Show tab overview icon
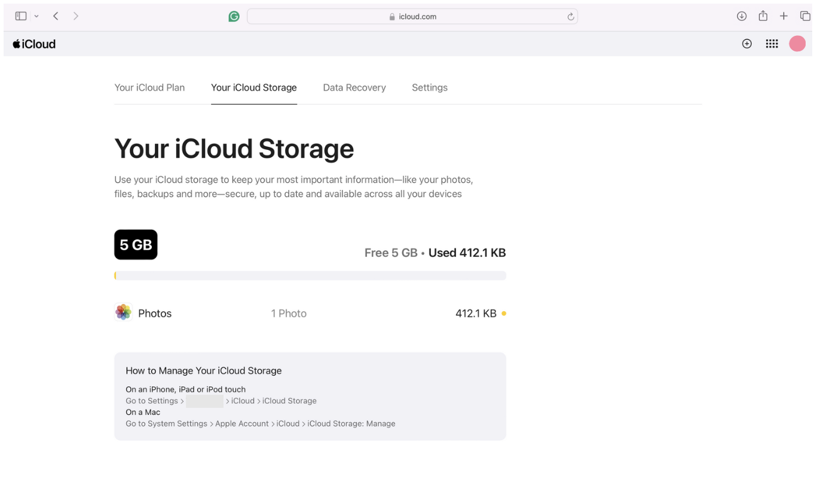814x504 pixels. coord(805,16)
